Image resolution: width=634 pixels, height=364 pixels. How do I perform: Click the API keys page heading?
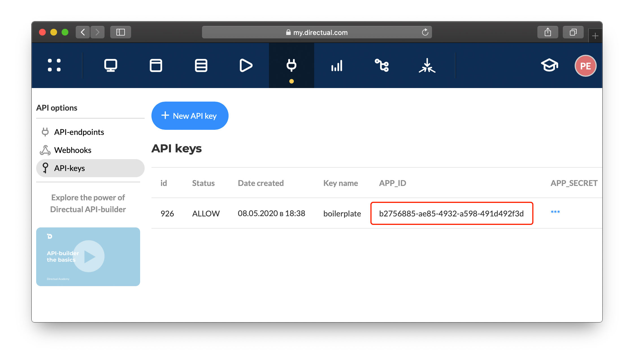coord(176,148)
